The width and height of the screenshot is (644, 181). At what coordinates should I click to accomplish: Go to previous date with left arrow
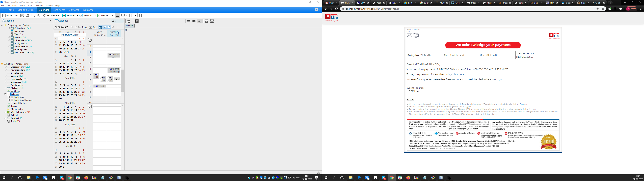72,27
